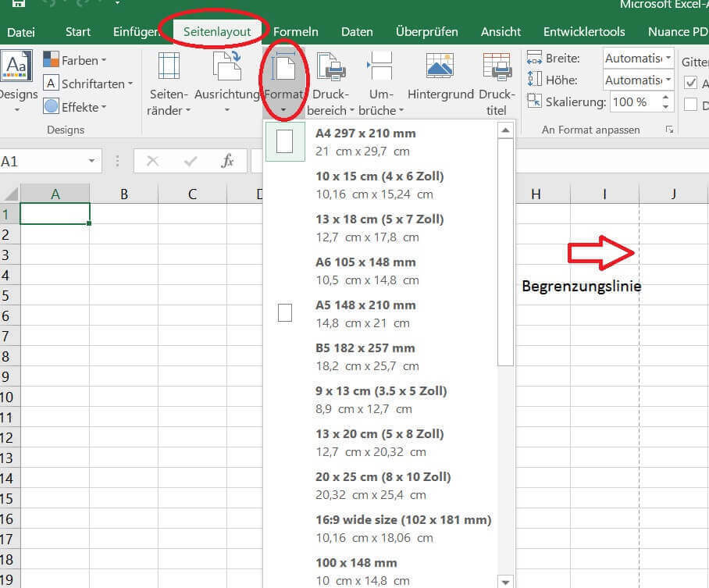Select column I header
709x588 pixels.
click(604, 194)
